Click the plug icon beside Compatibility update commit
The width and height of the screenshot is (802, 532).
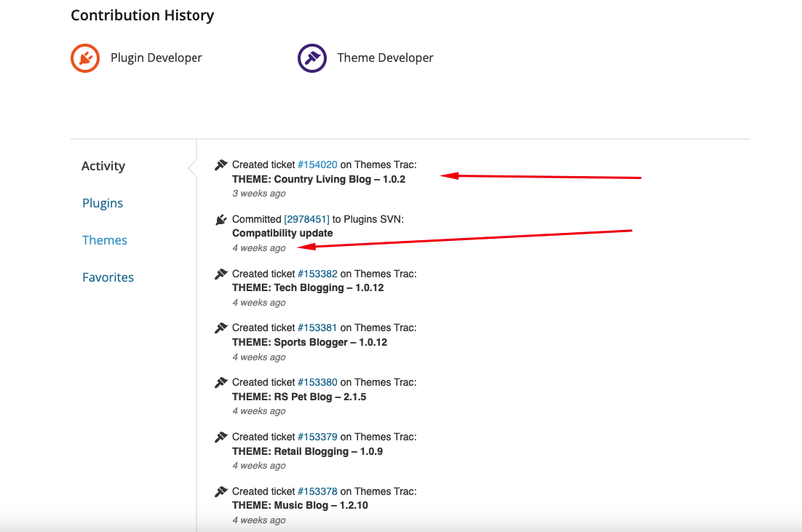pyautogui.click(x=221, y=219)
